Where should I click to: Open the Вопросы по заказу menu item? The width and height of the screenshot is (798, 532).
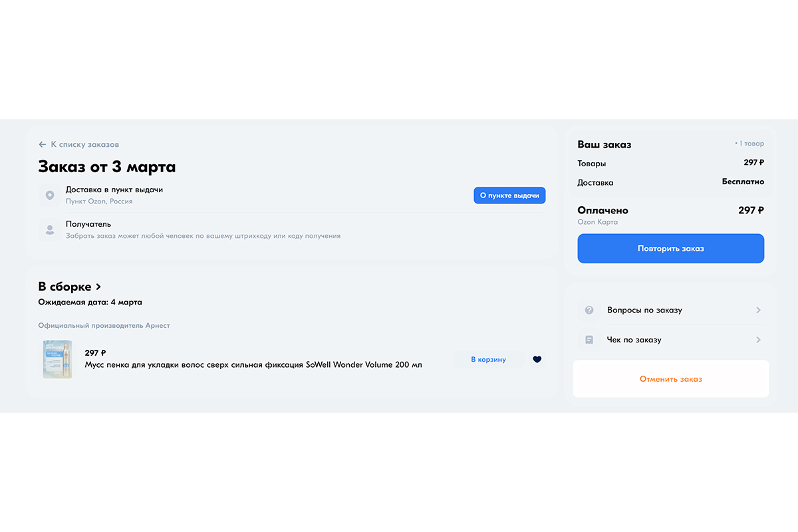644,310
